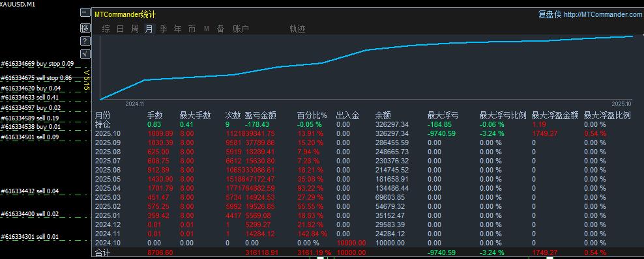This screenshot has width=644, height=259.
Task: Select the 2025.06 month row
Action: coord(367,170)
